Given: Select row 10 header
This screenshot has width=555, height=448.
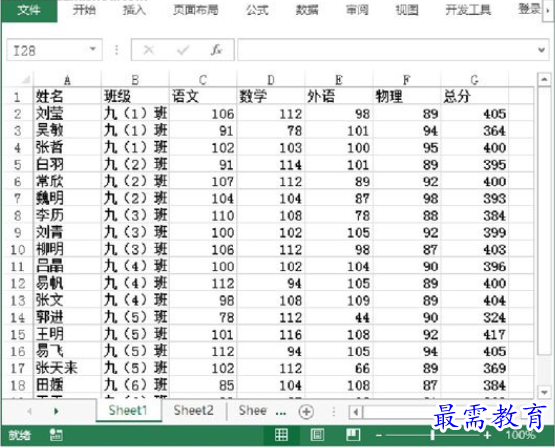Looking at the screenshot, I should coord(17,249).
